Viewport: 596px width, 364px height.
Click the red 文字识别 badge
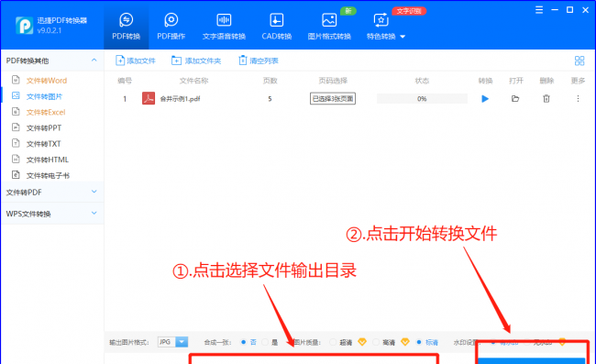[x=409, y=11]
